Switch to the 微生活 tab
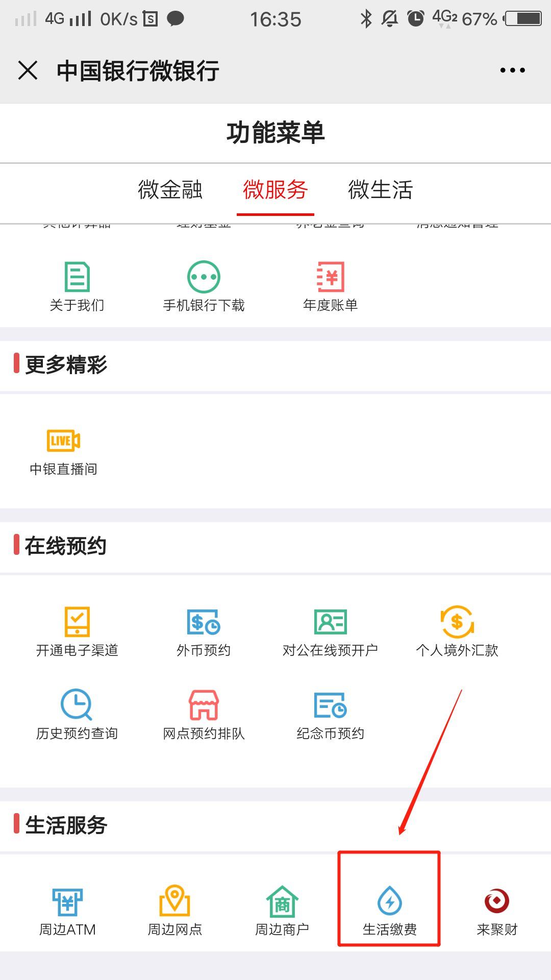This screenshot has width=551, height=980. 381,189
